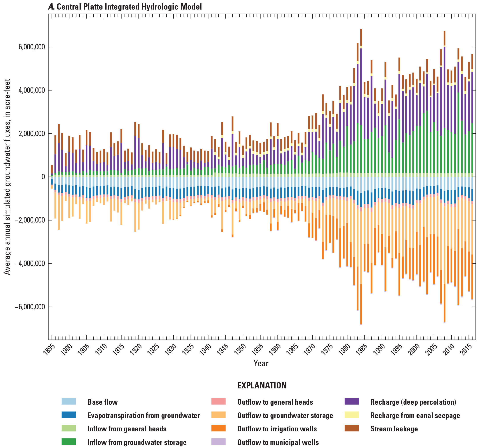This screenshot has width=479, height=448.
Task: Click the Outflow to irrigation wells swatch
Action: click(218, 428)
